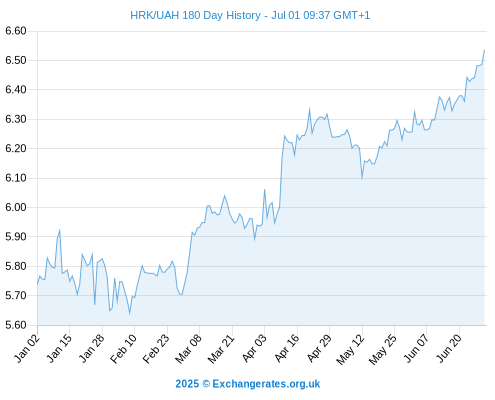Click the Mar 21 axis label
Image resolution: width=495 pixels, height=400 pixels.
tap(221, 349)
